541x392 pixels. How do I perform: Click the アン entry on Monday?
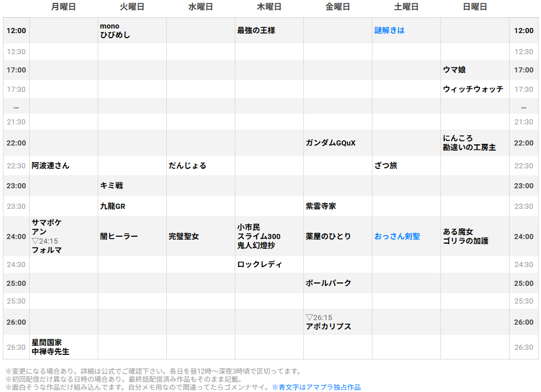pyautogui.click(x=39, y=232)
